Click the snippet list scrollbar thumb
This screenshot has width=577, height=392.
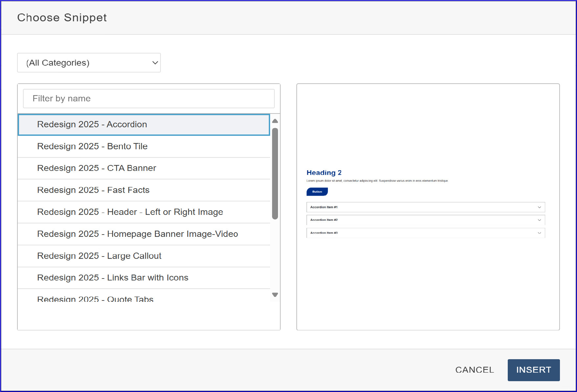click(275, 174)
